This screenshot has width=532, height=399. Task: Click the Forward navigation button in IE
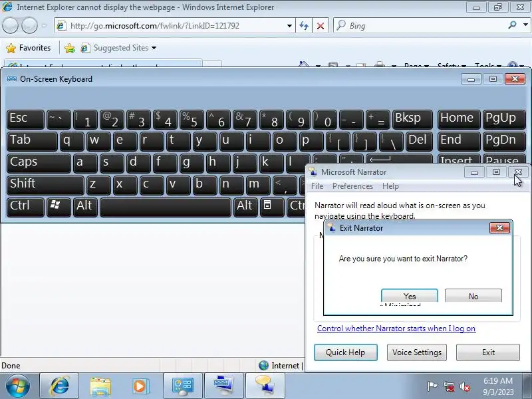(29, 26)
